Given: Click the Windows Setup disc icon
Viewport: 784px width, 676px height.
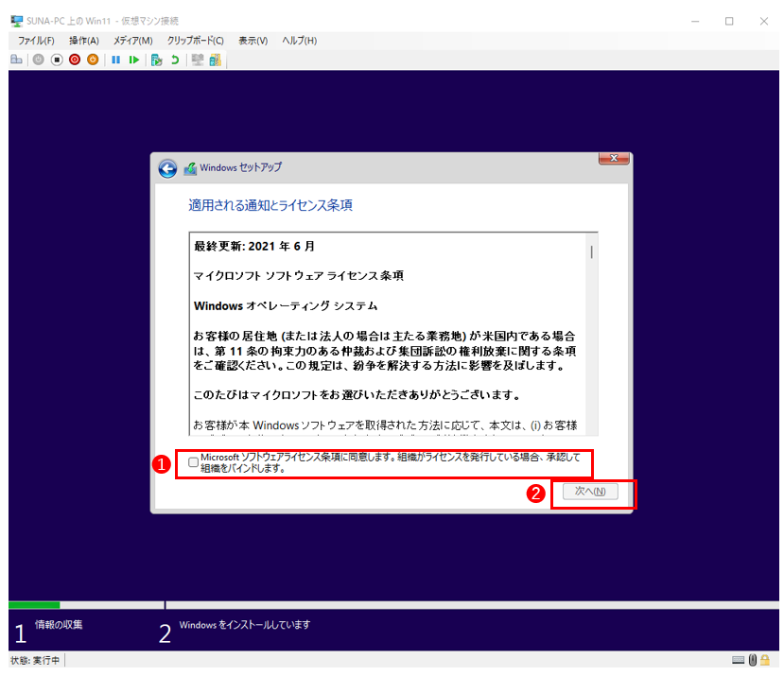Looking at the screenshot, I should (x=190, y=168).
